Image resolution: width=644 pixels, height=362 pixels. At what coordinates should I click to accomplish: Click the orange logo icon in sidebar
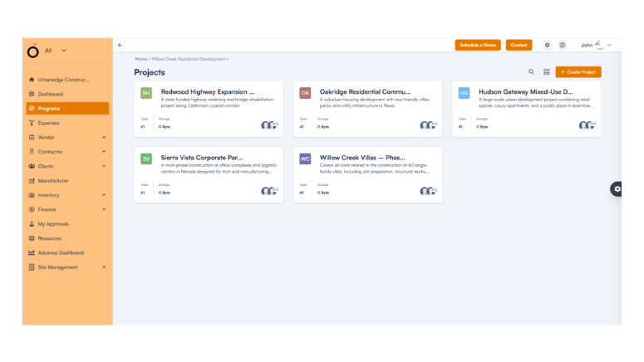(x=33, y=51)
